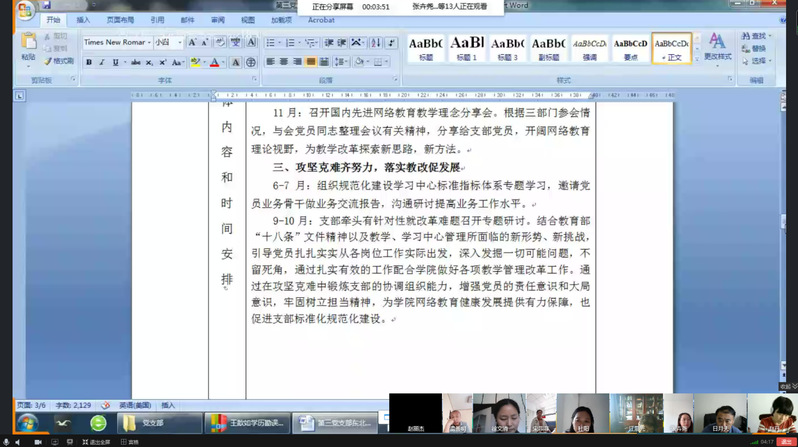Image resolution: width=798 pixels, height=447 pixels.
Task: Toggle bold formatting
Action: click(x=88, y=62)
